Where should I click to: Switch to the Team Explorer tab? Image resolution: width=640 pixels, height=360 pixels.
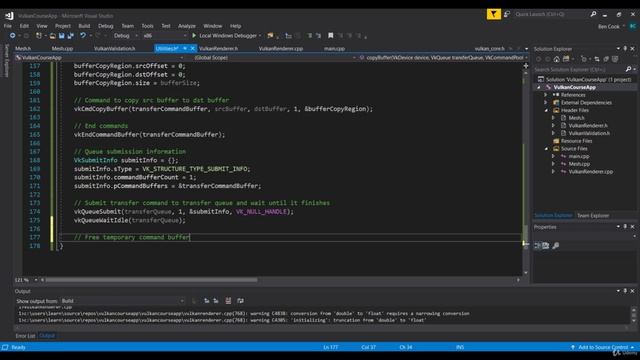[593, 216]
